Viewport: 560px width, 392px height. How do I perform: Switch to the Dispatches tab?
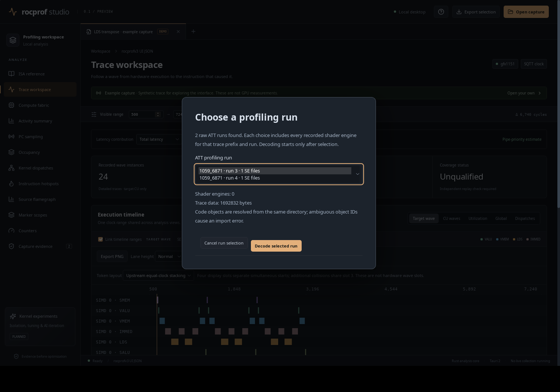pyautogui.click(x=525, y=219)
